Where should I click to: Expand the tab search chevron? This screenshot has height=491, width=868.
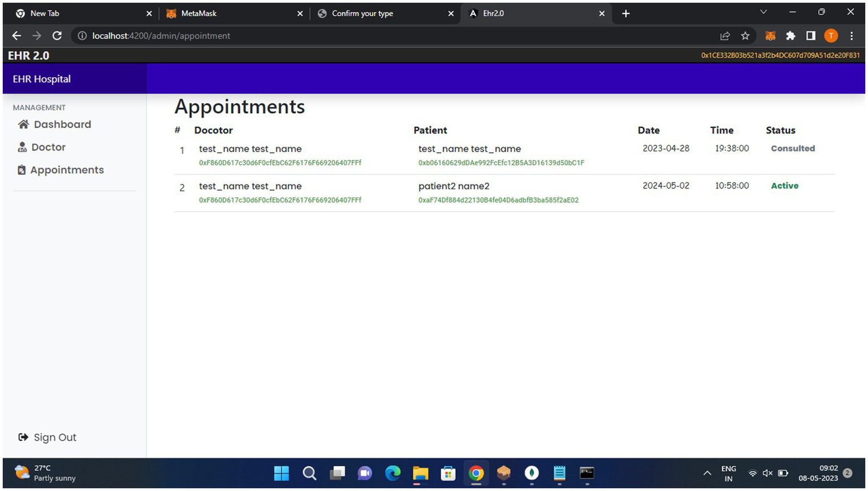pyautogui.click(x=763, y=12)
